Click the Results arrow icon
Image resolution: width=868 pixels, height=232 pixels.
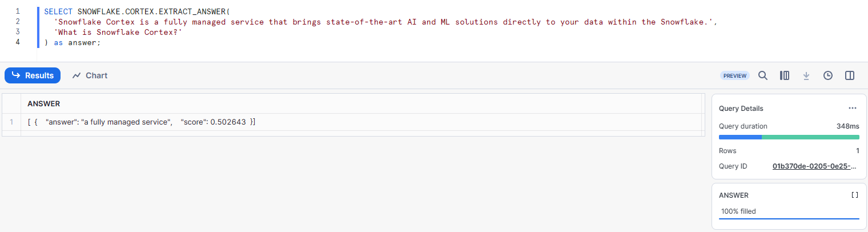(x=16, y=75)
